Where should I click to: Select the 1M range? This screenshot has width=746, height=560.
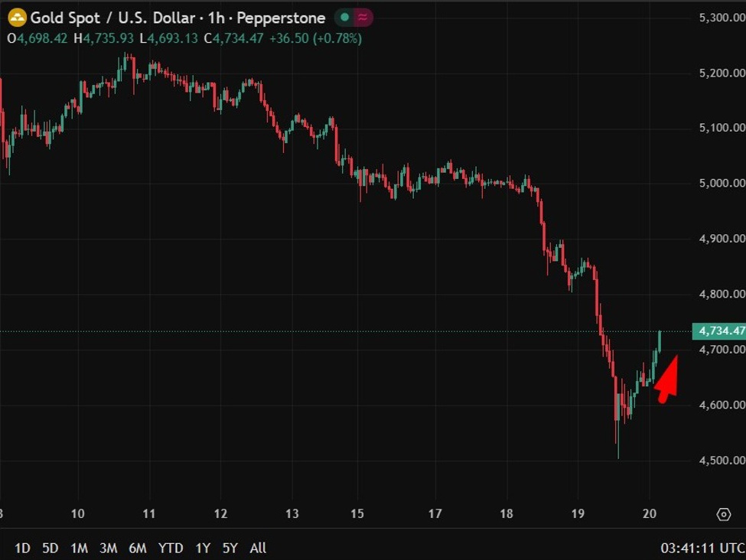pos(80,549)
